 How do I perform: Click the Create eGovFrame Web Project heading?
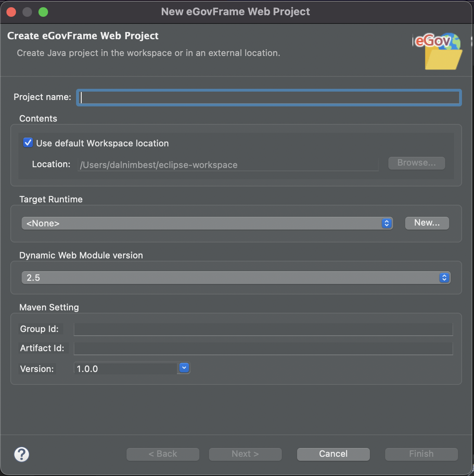[x=83, y=36]
